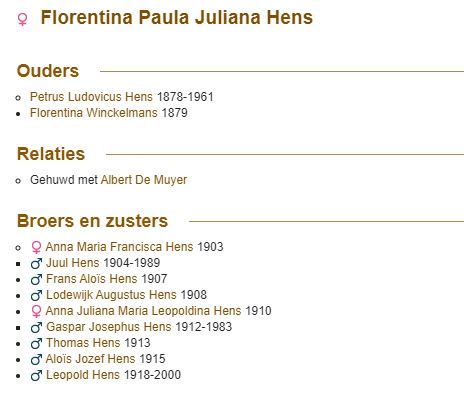The width and height of the screenshot is (464, 402).
Task: Open Anna Maria Francisca Hens sibling page
Action: click(119, 247)
